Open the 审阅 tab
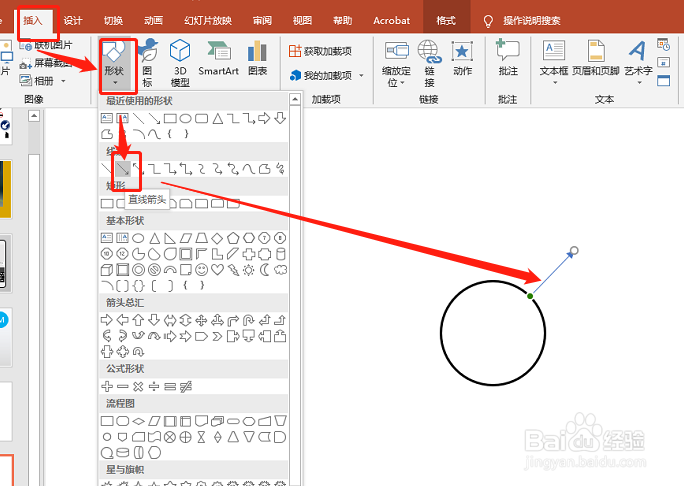 (x=262, y=21)
